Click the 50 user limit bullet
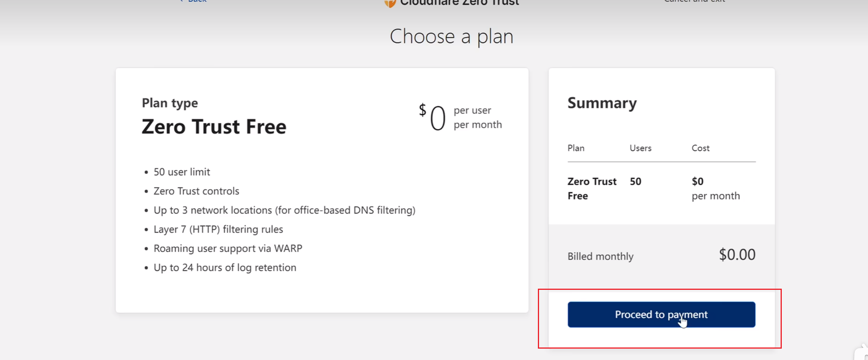Screen dimensions: 868x360 (x=182, y=172)
